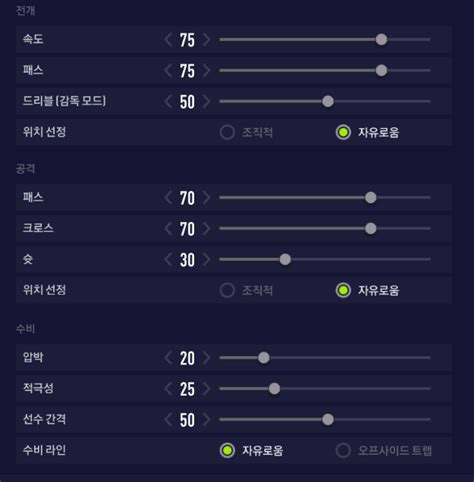Decrease 속도 value with left arrow
Screen dimensions: 474x482
(168, 40)
